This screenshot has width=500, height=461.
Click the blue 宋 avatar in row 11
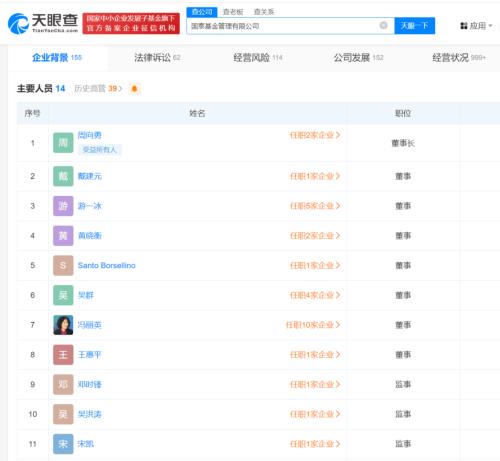point(63,444)
